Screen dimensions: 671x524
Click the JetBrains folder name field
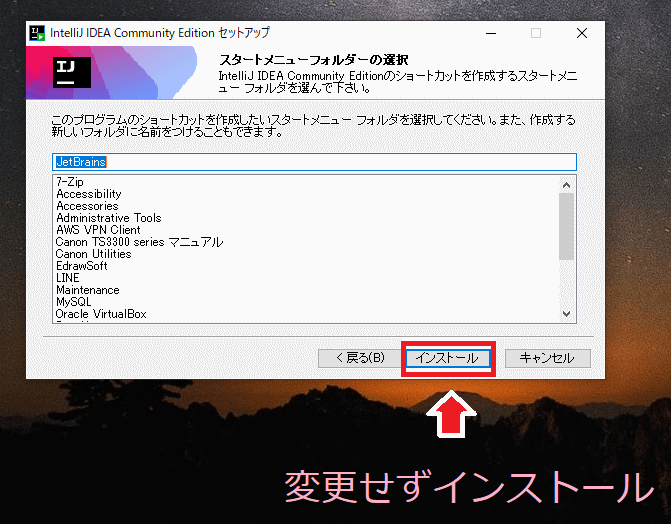pyautogui.click(x=315, y=162)
